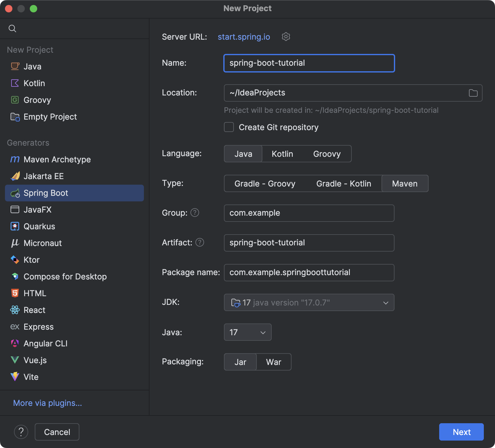This screenshot has width=495, height=448.
Task: Click the Package name input field
Action: (x=309, y=273)
